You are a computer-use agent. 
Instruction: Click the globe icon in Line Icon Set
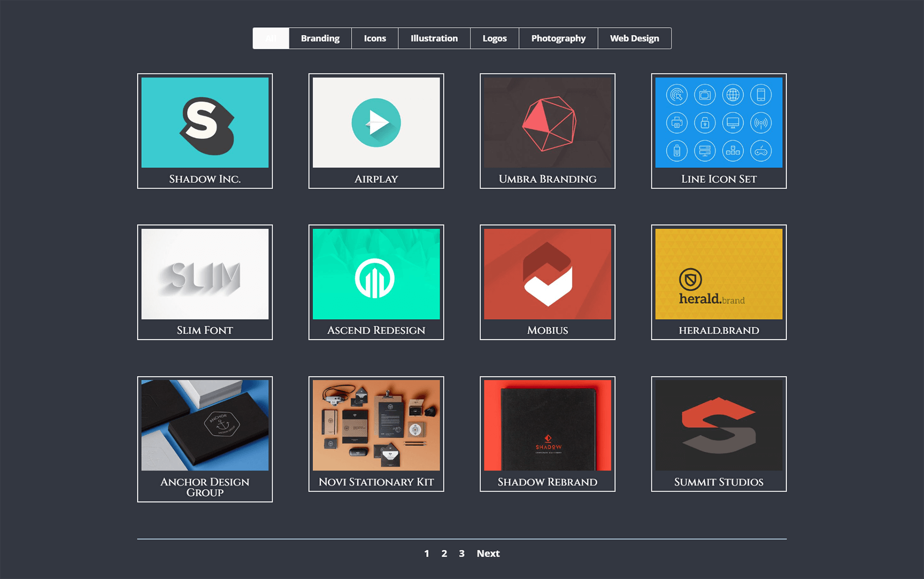tap(733, 95)
